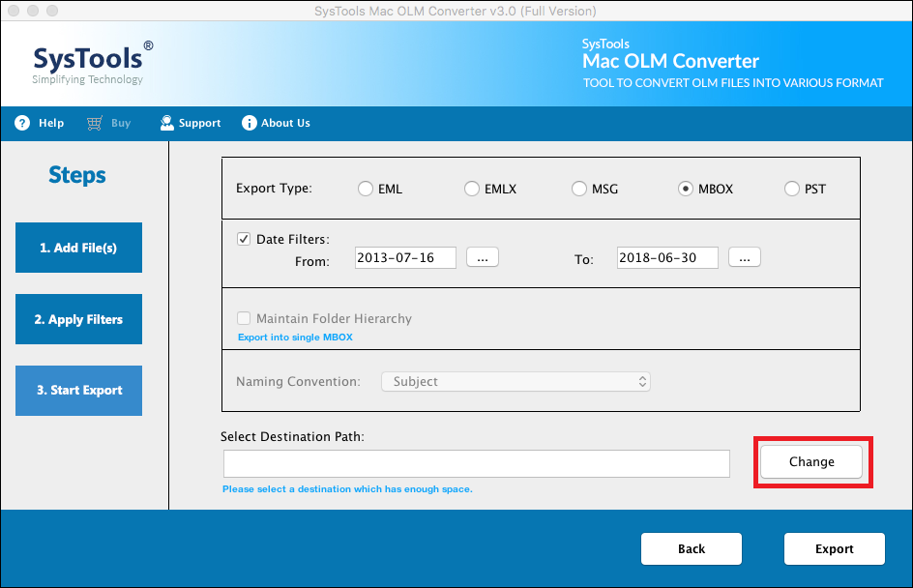The image size is (913, 588).
Task: Click the Buy shopping cart icon
Action: pyautogui.click(x=94, y=123)
